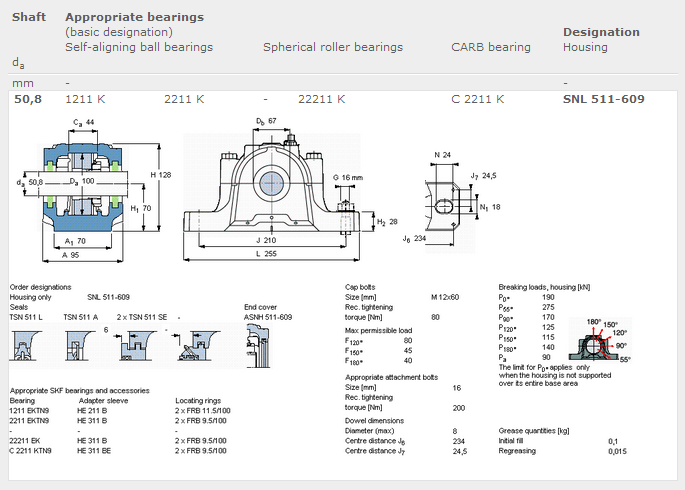Click the HE 311 BE adapter sleeve

[94, 451]
